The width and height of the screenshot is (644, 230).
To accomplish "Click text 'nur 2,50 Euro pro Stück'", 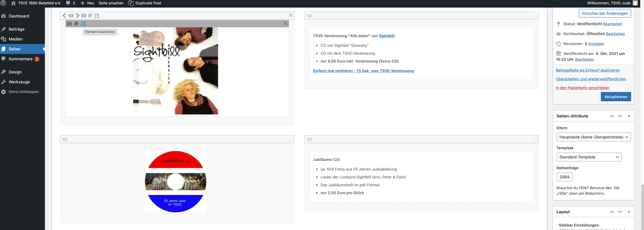I will coord(342,193).
